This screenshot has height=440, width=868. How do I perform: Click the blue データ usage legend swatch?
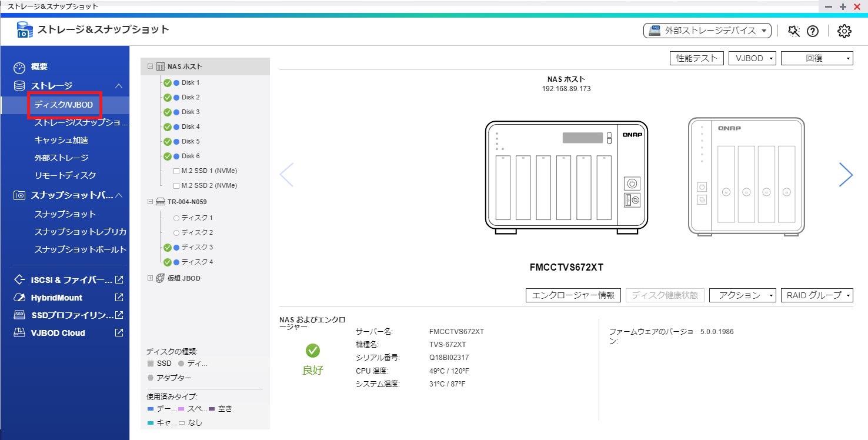tap(150, 408)
